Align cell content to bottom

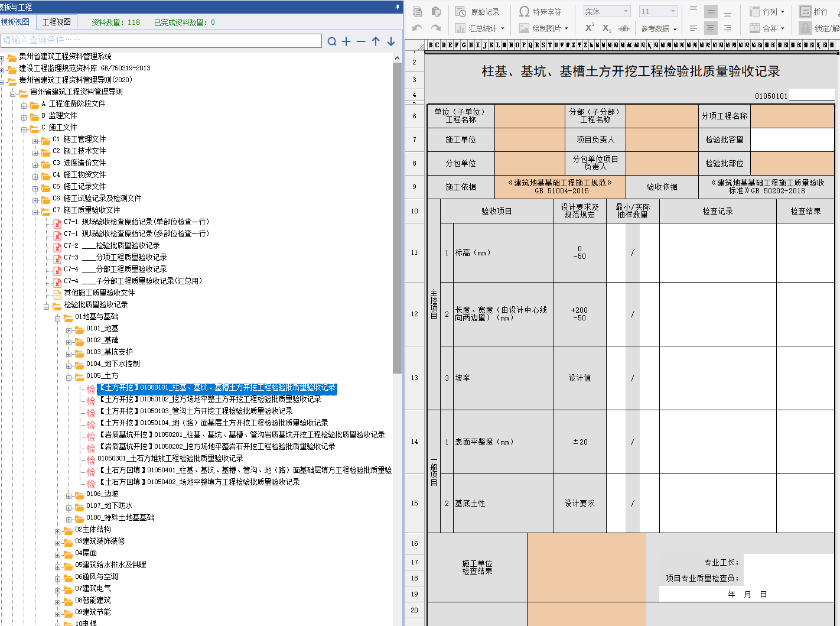pos(728,14)
